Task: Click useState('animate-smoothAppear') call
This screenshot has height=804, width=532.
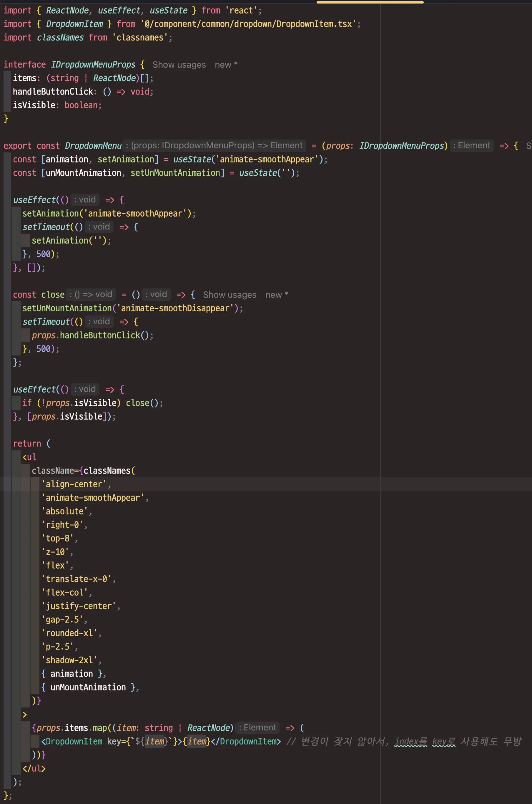Action: (248, 160)
